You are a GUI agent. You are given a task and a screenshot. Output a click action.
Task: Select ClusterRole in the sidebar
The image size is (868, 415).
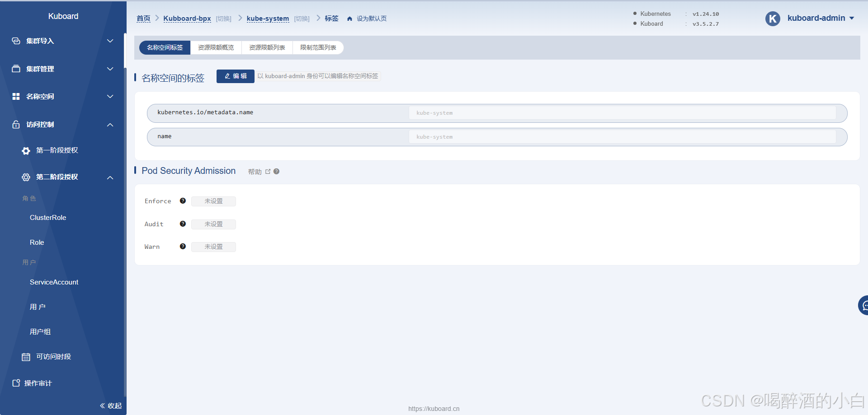click(48, 218)
